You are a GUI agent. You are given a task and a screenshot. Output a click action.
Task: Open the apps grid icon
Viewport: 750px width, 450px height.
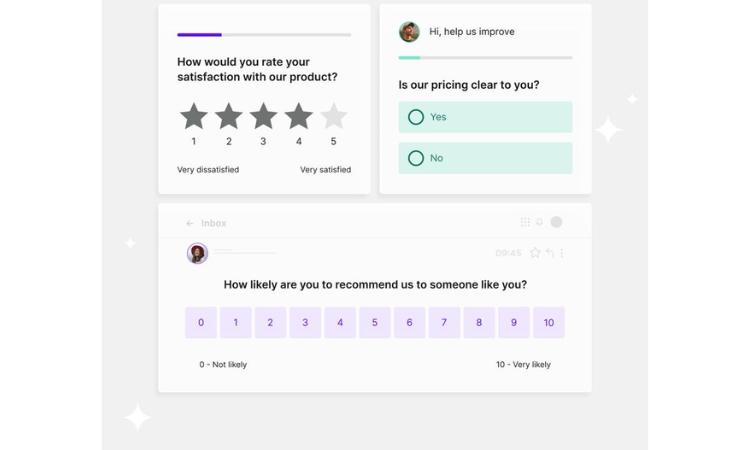pyautogui.click(x=525, y=222)
